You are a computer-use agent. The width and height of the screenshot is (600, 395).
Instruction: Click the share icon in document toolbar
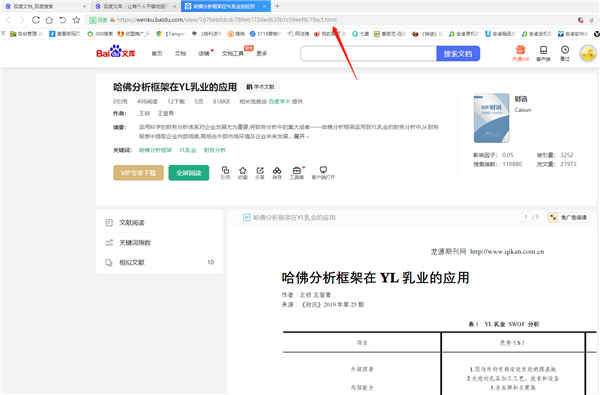tap(260, 173)
